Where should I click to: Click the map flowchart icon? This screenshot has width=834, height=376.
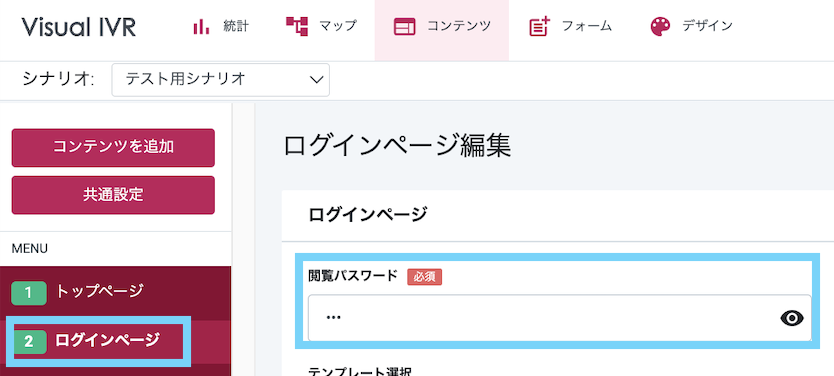(x=297, y=26)
